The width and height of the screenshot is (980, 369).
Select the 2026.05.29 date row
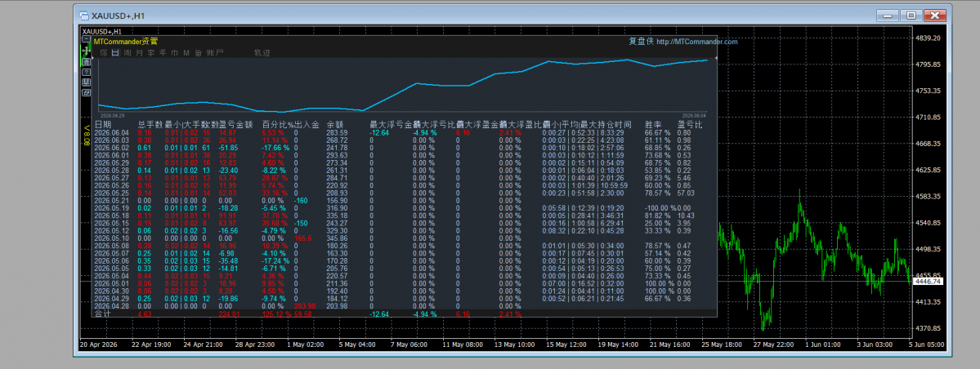(110, 162)
